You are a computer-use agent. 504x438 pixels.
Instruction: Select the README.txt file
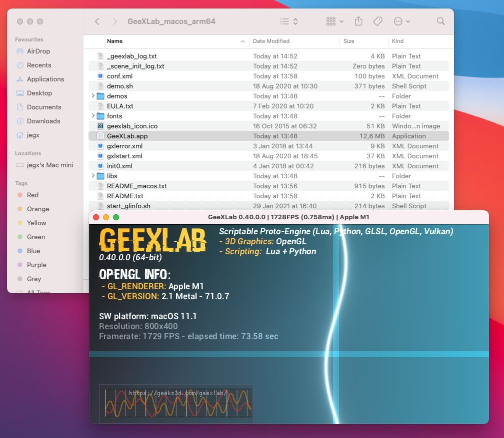(x=268, y=196)
